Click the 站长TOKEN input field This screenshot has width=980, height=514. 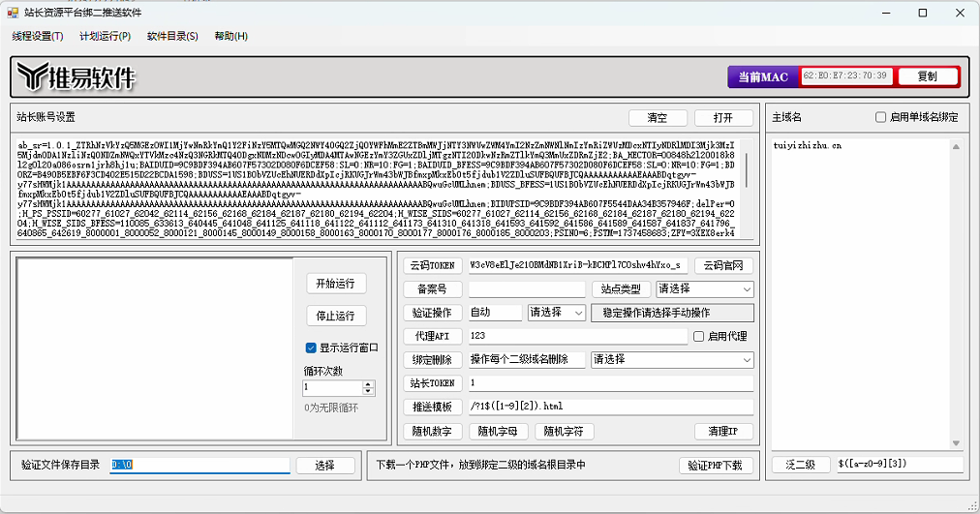coord(611,383)
